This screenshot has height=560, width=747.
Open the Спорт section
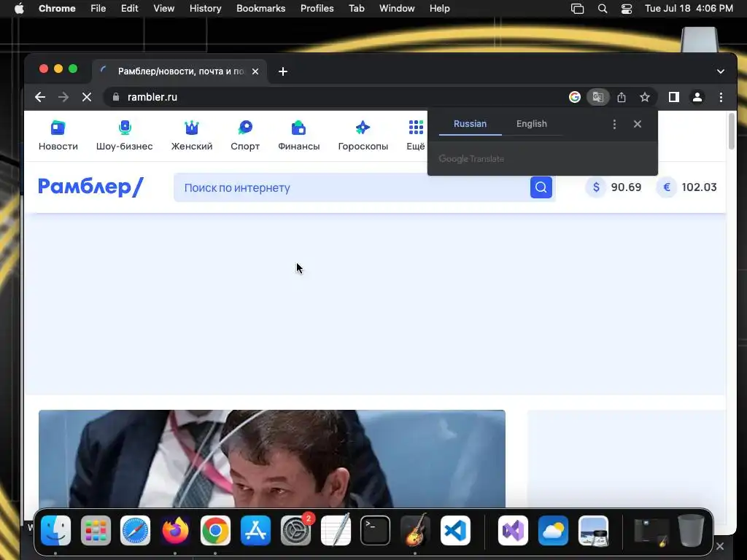click(245, 136)
